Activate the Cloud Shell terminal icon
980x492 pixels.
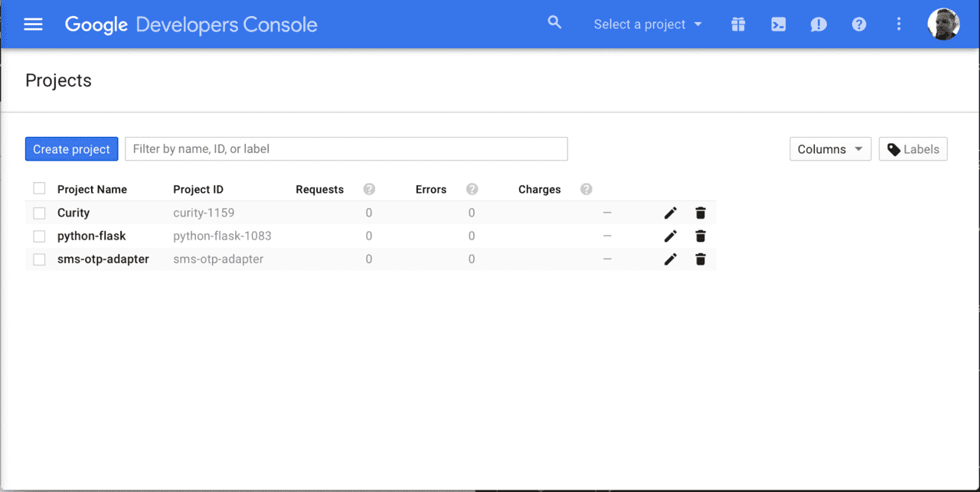tap(778, 24)
